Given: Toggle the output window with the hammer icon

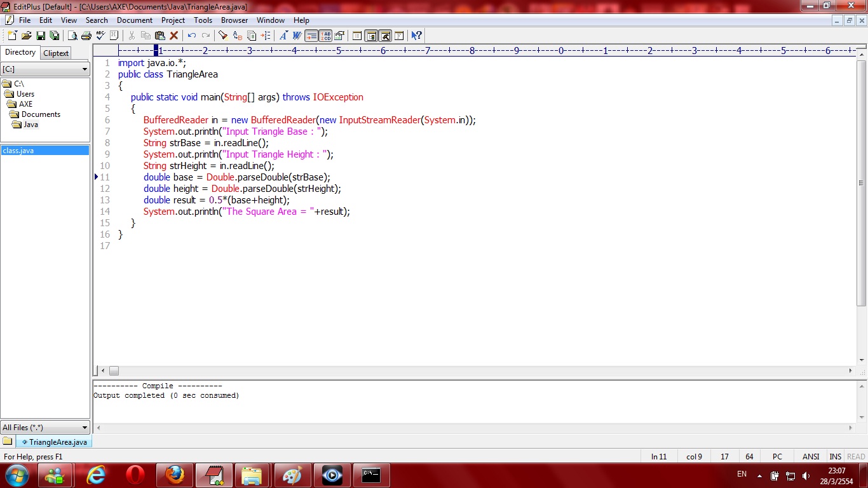Looking at the screenshot, I should tap(386, 36).
